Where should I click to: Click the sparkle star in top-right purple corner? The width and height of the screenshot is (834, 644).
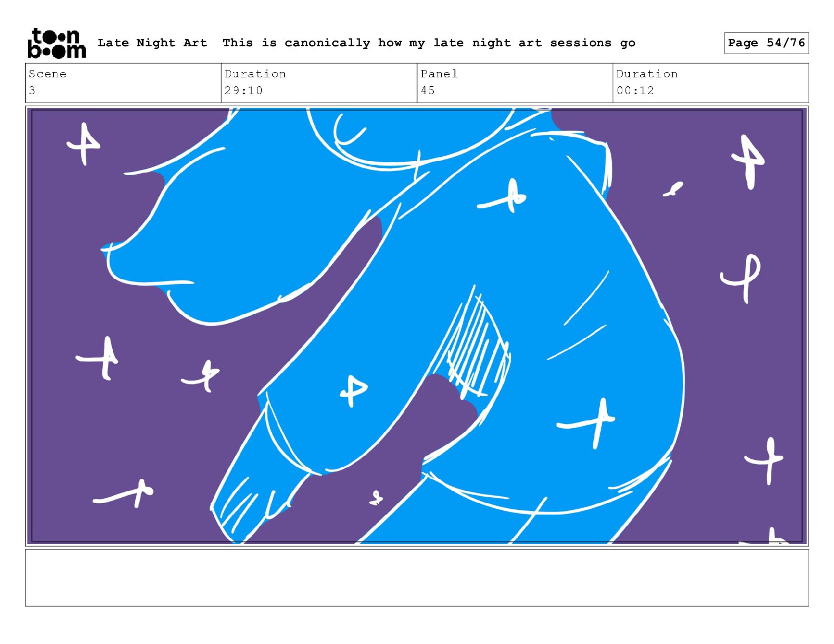pos(748,162)
